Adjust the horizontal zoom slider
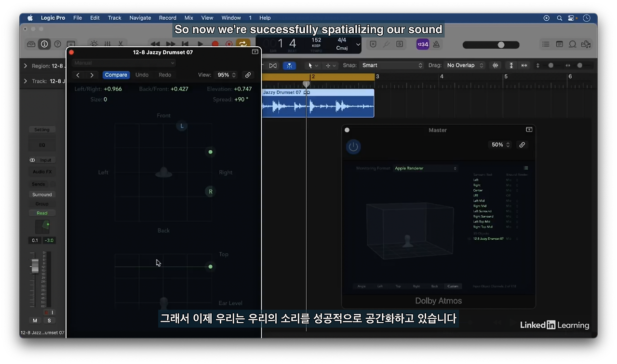This screenshot has height=364, width=617. click(580, 65)
